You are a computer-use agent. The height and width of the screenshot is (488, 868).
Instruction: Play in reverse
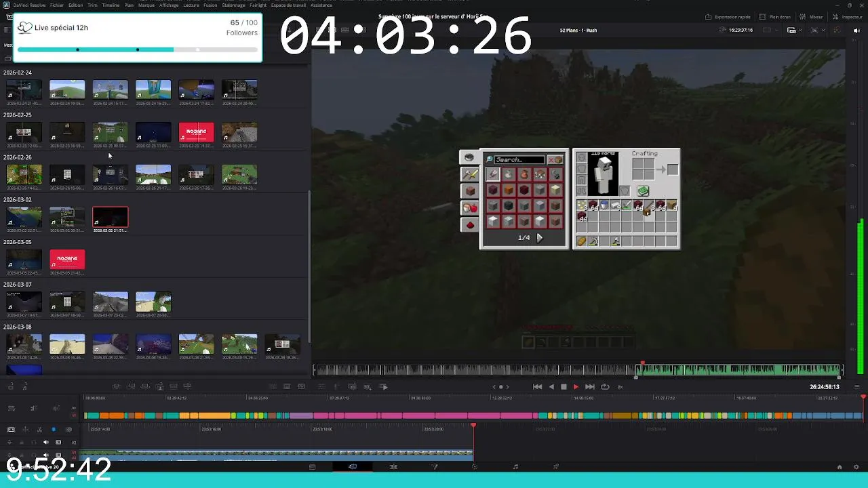(x=551, y=387)
